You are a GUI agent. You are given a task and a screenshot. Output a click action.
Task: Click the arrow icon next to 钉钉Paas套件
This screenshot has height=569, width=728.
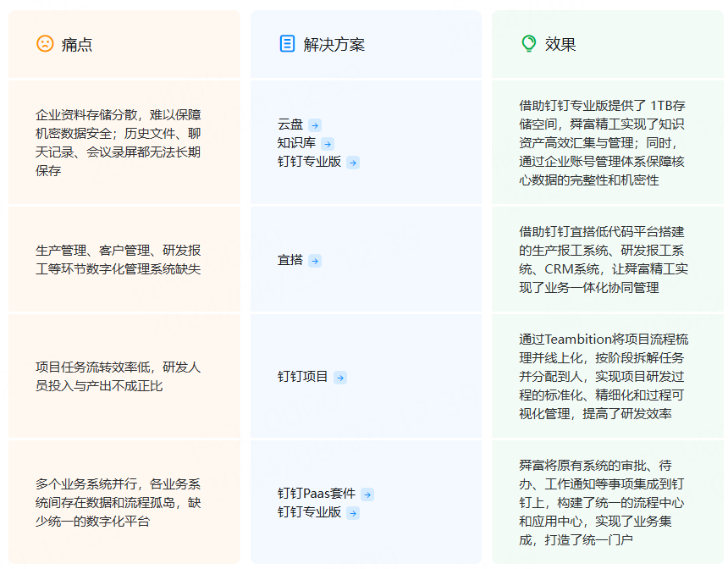[x=367, y=494]
